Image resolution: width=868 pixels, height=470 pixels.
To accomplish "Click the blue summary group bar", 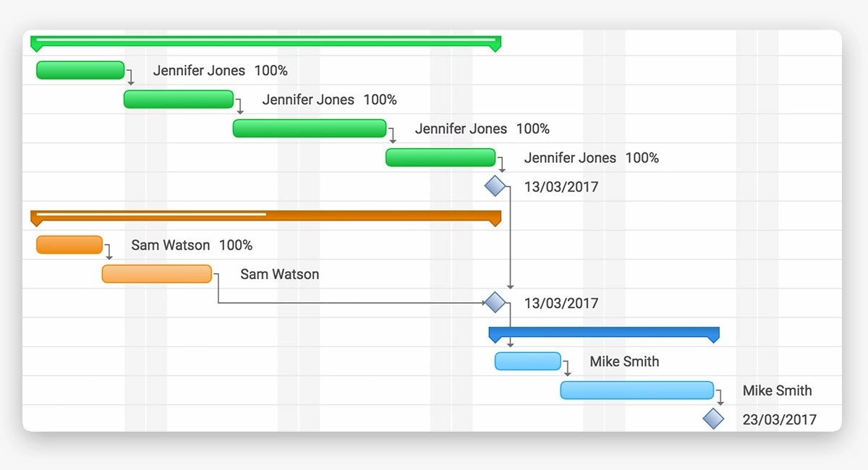I will tap(604, 333).
